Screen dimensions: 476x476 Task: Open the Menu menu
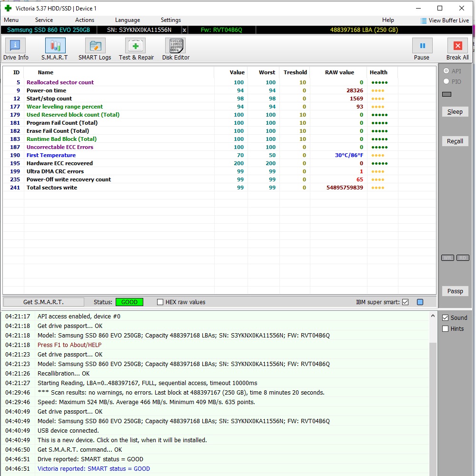pyautogui.click(x=11, y=20)
